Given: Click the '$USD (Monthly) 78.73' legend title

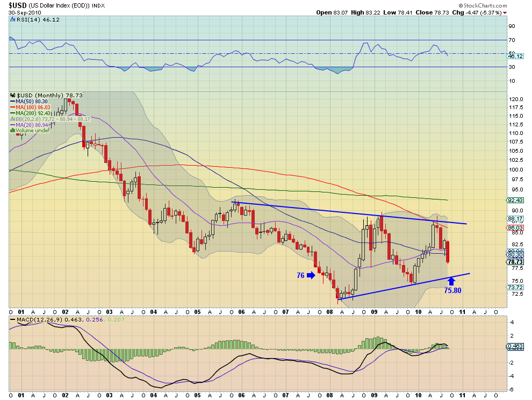Looking at the screenshot, I should [x=49, y=95].
